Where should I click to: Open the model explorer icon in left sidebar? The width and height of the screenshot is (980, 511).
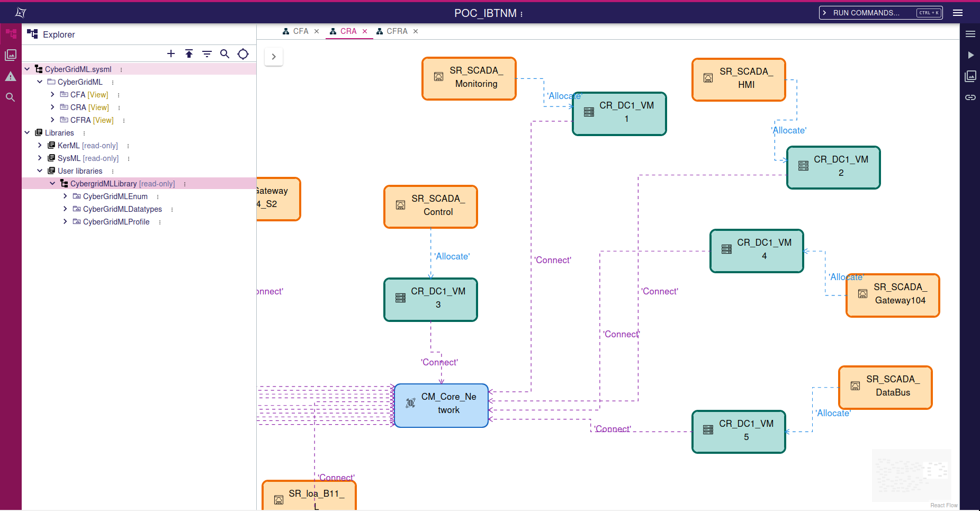pos(11,34)
